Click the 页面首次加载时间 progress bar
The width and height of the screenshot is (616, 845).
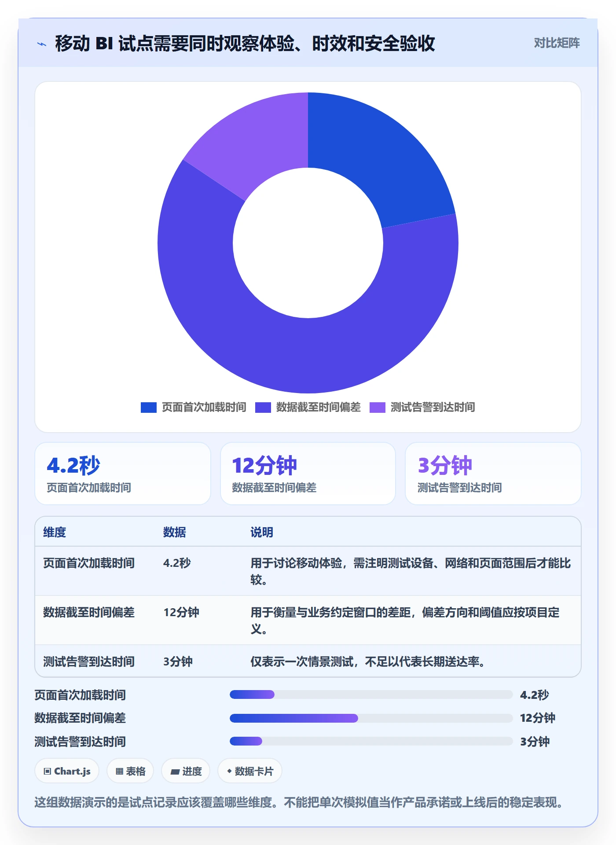(371, 694)
